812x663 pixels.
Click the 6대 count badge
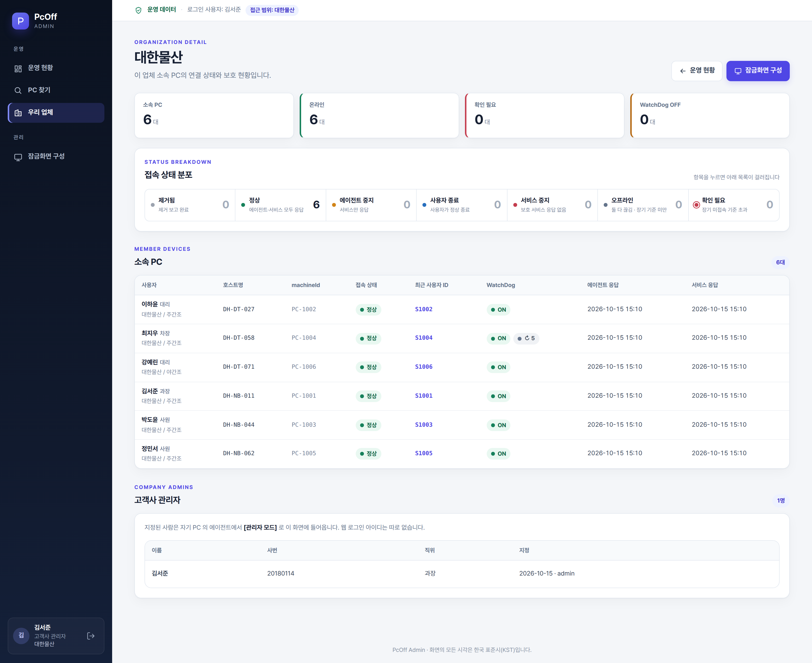pos(780,262)
